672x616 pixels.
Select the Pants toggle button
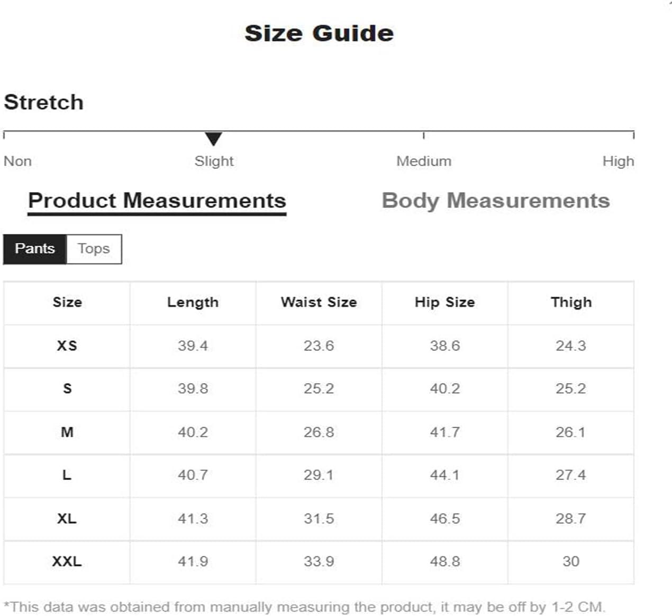click(x=35, y=249)
